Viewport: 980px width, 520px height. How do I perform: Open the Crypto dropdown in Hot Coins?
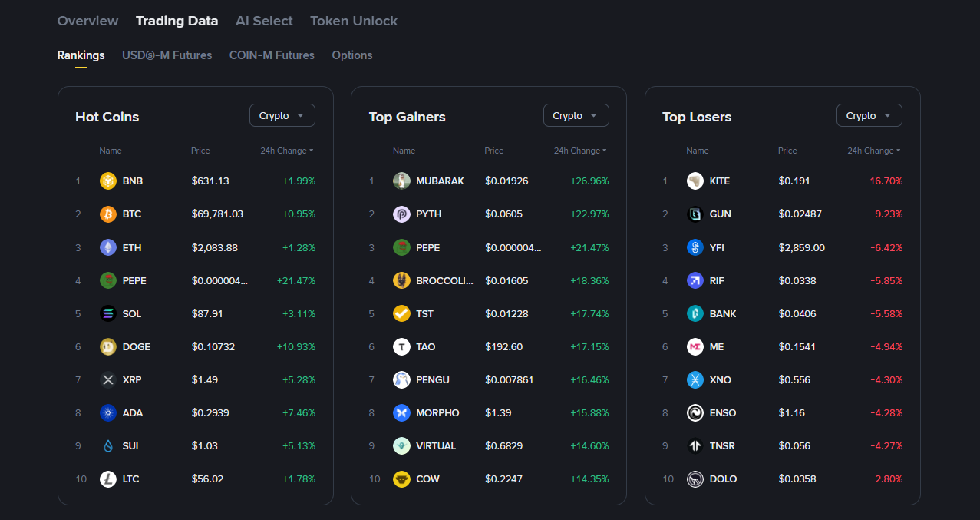click(x=282, y=116)
